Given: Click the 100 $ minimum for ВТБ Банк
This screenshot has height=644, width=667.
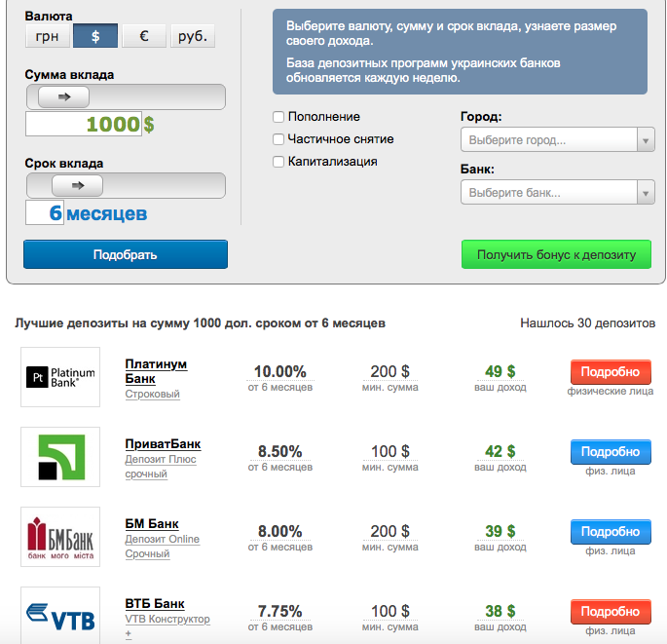Looking at the screenshot, I should (390, 612).
